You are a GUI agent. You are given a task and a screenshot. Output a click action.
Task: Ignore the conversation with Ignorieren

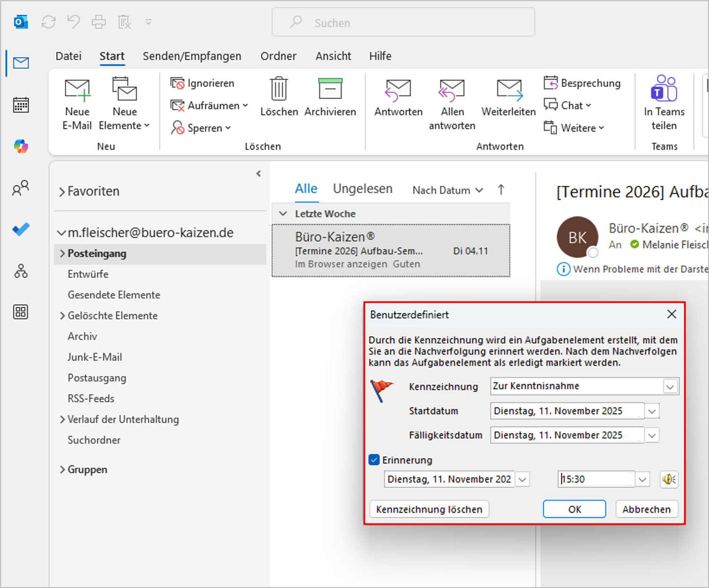[x=202, y=83]
